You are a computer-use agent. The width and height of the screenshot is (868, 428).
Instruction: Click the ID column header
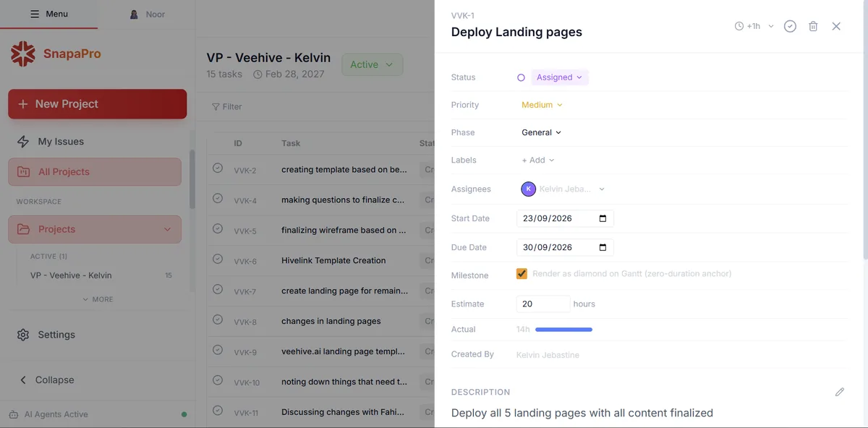click(238, 143)
